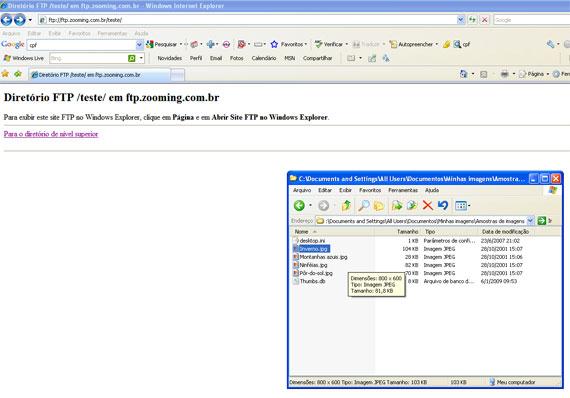The image size is (570, 398).
Task: Click the red Delete X in Explorer toolbar
Action: [x=428, y=205]
